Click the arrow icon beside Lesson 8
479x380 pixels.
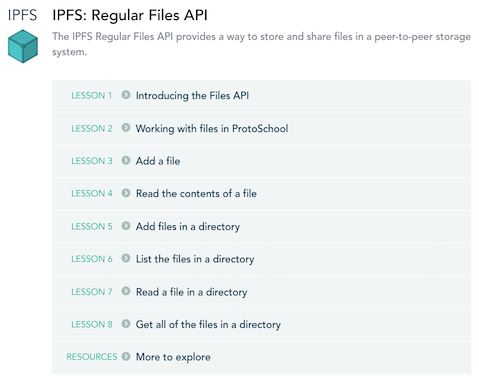tap(126, 324)
